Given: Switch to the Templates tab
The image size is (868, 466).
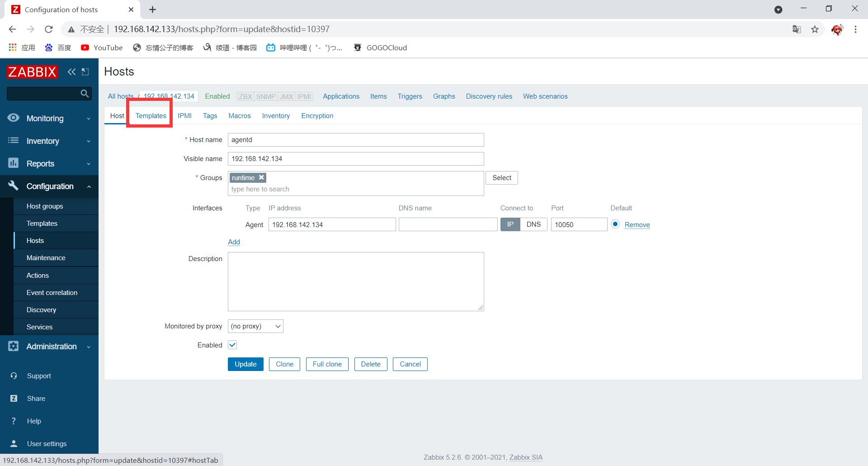Looking at the screenshot, I should click(151, 116).
